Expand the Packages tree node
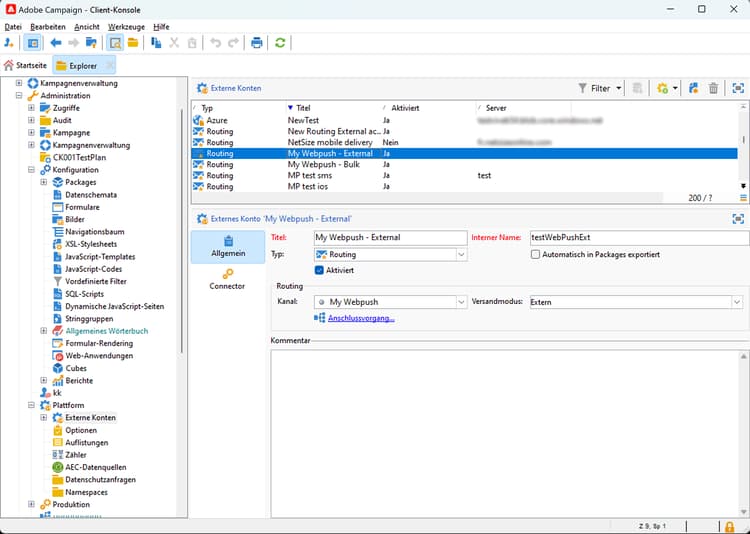750x534 pixels. pyautogui.click(x=44, y=183)
